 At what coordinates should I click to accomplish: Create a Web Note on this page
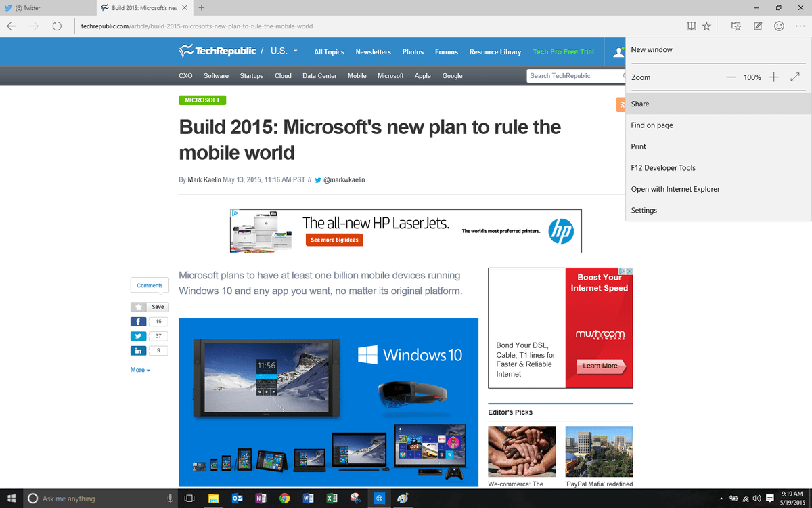tap(759, 26)
